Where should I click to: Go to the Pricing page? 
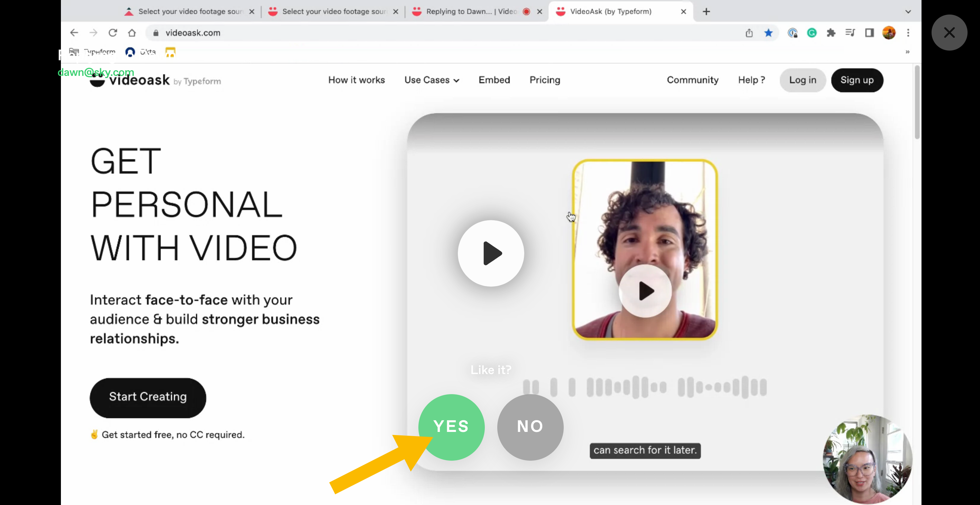545,80
